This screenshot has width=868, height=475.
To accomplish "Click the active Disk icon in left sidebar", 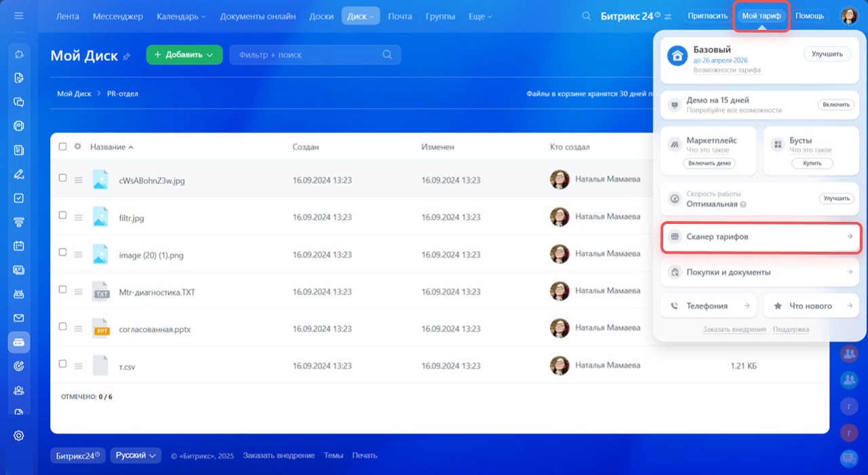I will coord(18,342).
